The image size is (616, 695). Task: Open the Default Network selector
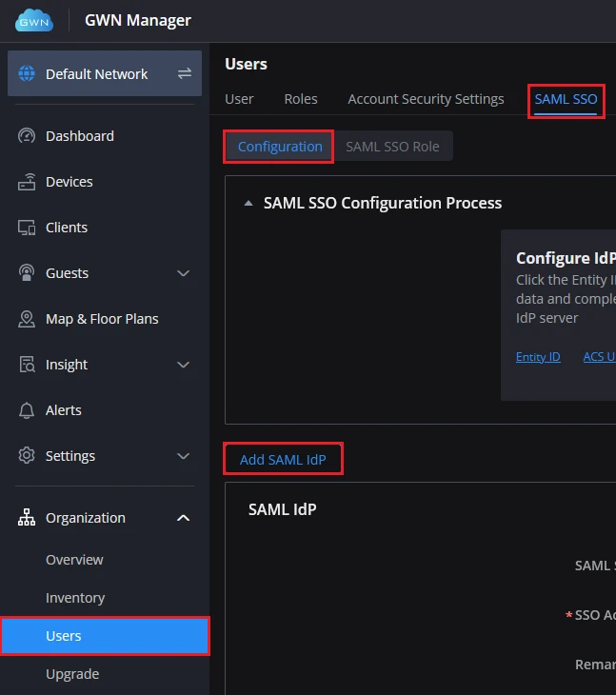pyautogui.click(x=105, y=73)
